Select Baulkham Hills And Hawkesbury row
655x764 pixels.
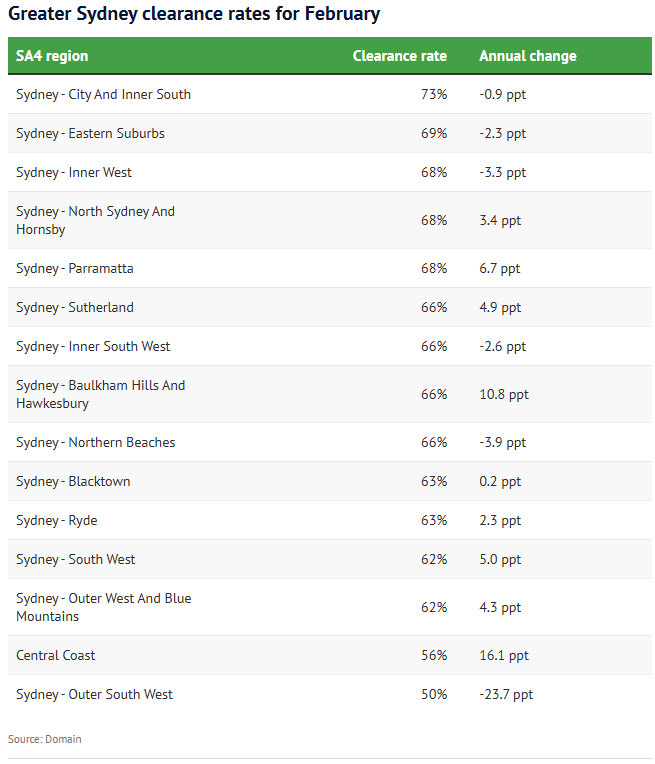click(x=329, y=394)
